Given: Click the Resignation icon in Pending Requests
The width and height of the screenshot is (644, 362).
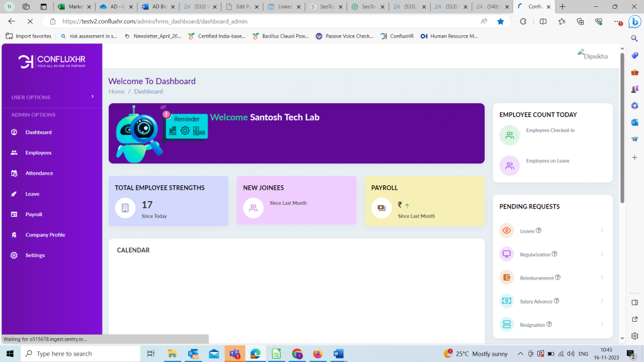Looking at the screenshot, I should (x=506, y=324).
